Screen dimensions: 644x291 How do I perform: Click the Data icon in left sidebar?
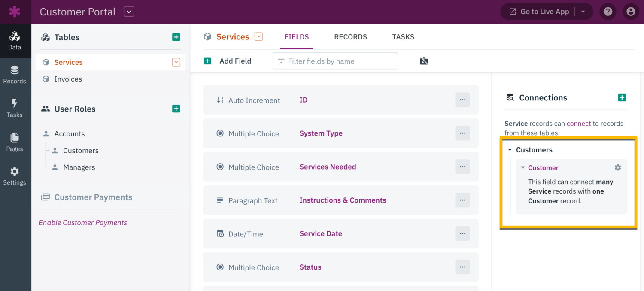pyautogui.click(x=15, y=41)
